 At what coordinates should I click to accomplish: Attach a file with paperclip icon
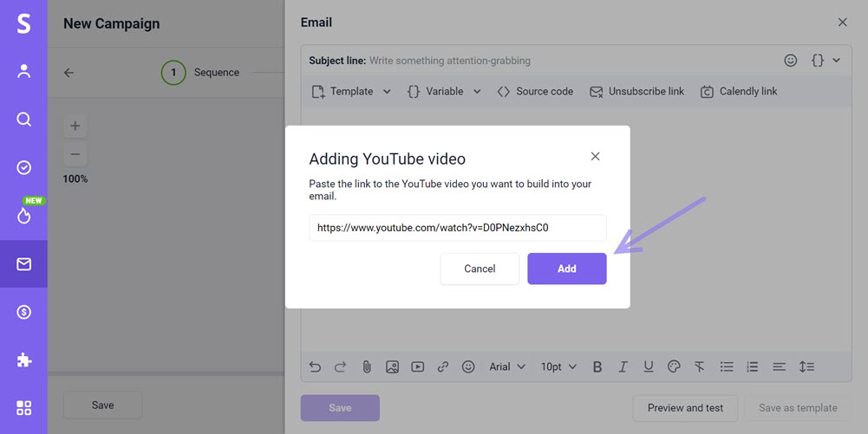[x=367, y=366]
